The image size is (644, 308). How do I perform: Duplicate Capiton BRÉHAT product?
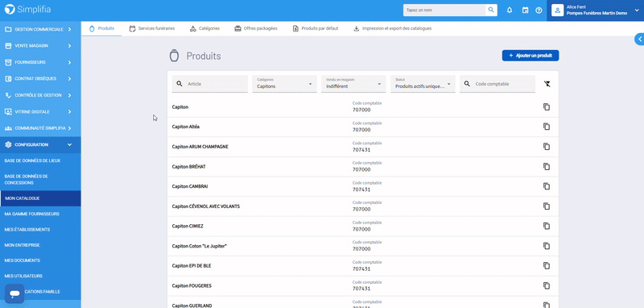click(547, 167)
